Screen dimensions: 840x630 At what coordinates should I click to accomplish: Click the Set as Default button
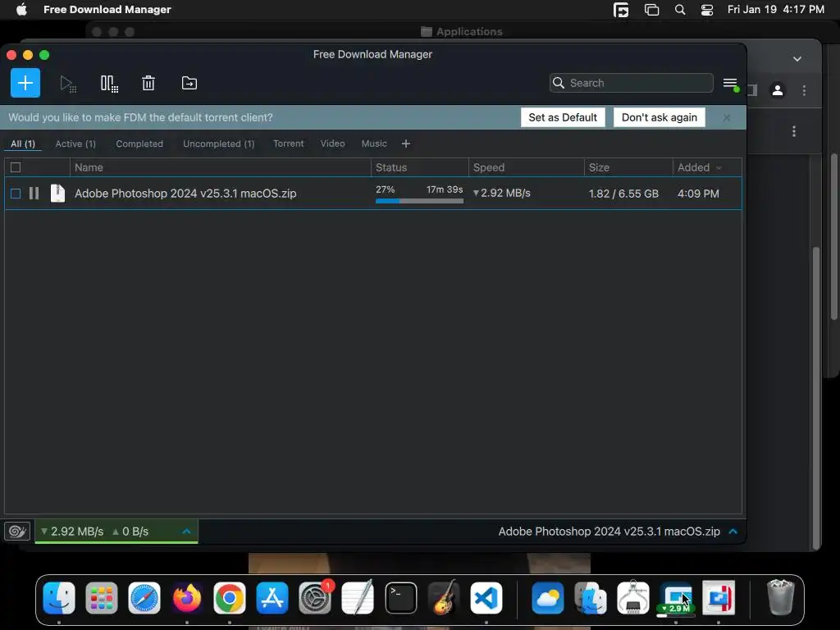click(x=563, y=117)
